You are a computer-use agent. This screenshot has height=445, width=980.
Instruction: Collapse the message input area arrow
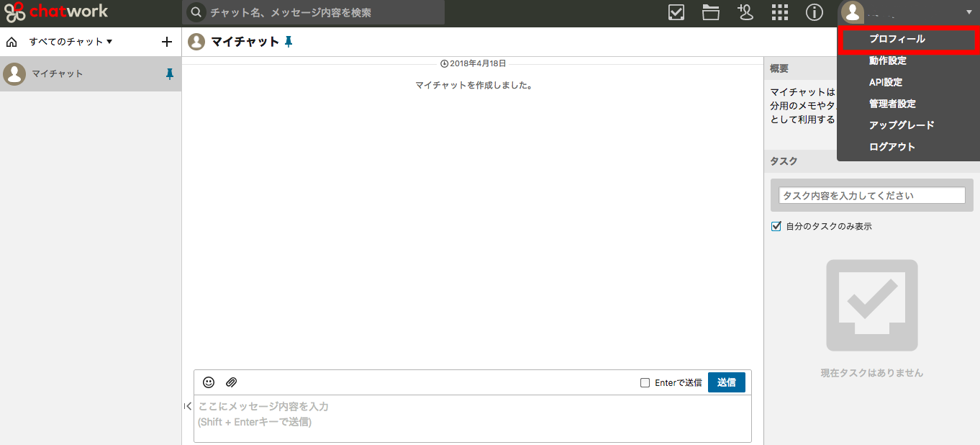click(x=188, y=406)
